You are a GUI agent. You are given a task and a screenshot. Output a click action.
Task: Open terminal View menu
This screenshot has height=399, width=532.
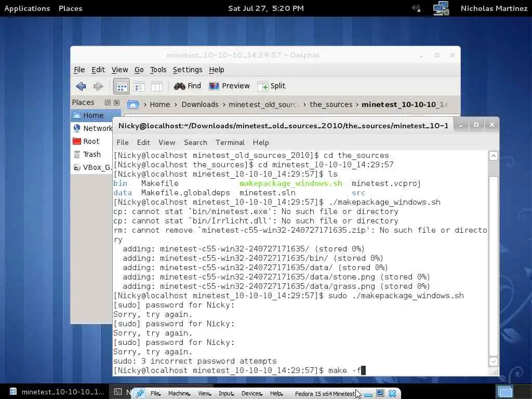point(167,142)
